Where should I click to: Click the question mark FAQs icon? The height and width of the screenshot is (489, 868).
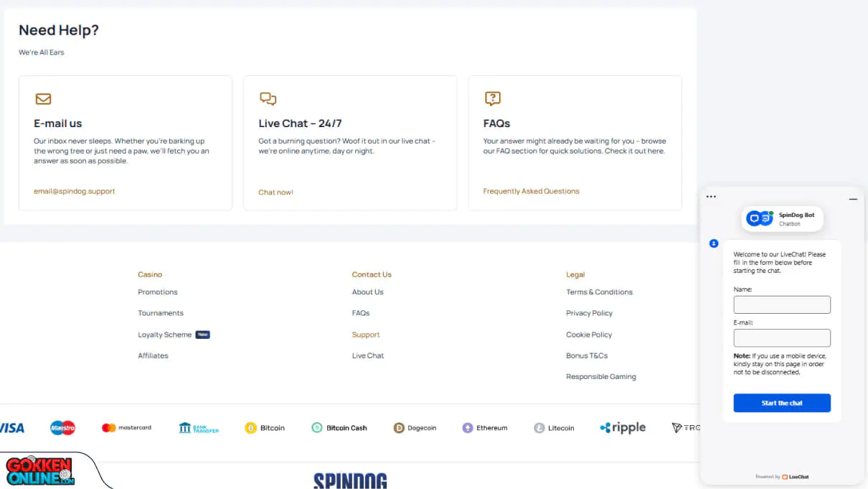tap(492, 98)
